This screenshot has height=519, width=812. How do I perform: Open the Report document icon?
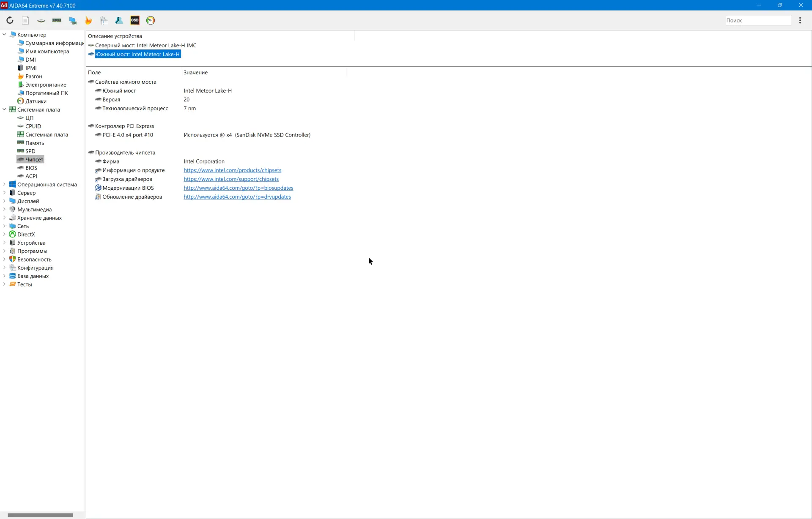tap(25, 20)
